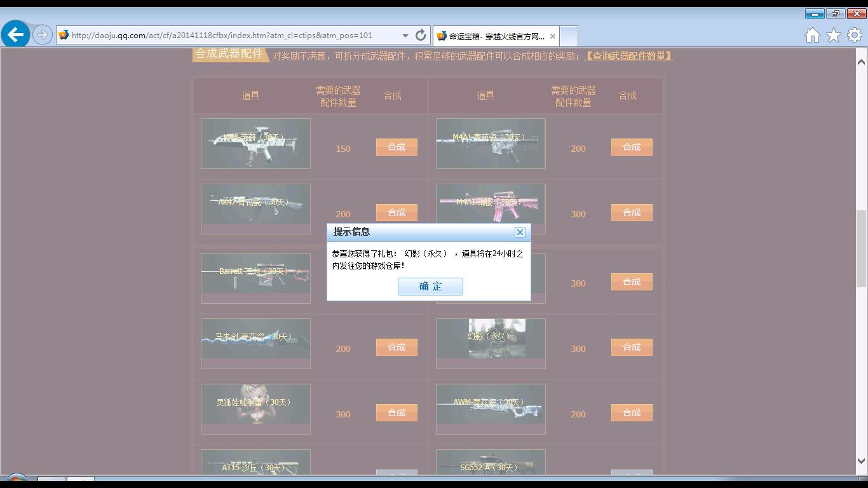Click the AK47-青花瓷 thumbnail

pos(255,209)
